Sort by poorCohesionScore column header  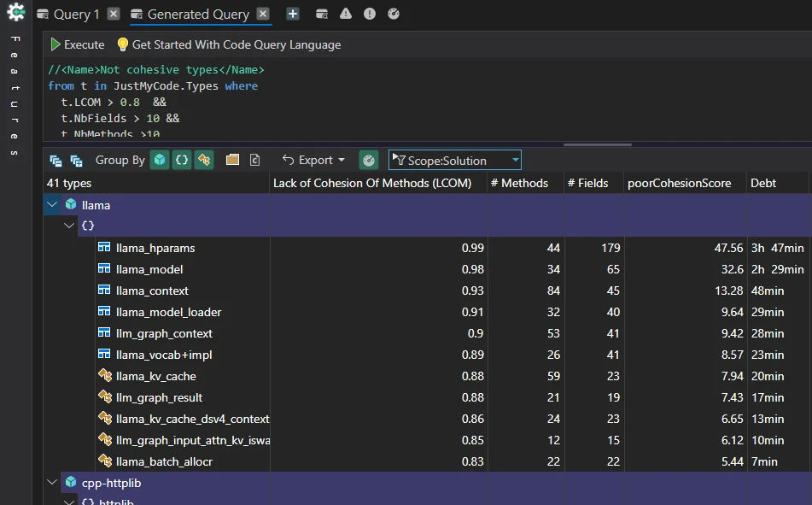click(x=685, y=183)
